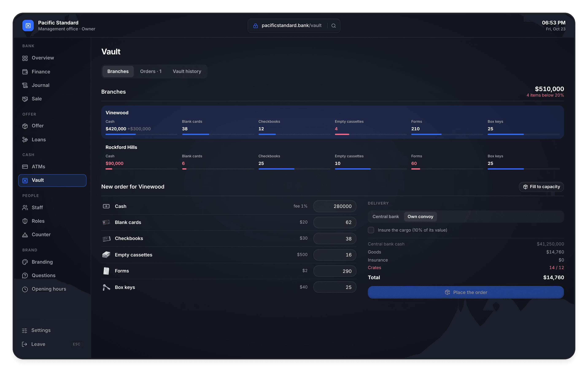Screen dimensions: 588x372
Task: Select Vault in the sidebar
Action: click(x=52, y=180)
